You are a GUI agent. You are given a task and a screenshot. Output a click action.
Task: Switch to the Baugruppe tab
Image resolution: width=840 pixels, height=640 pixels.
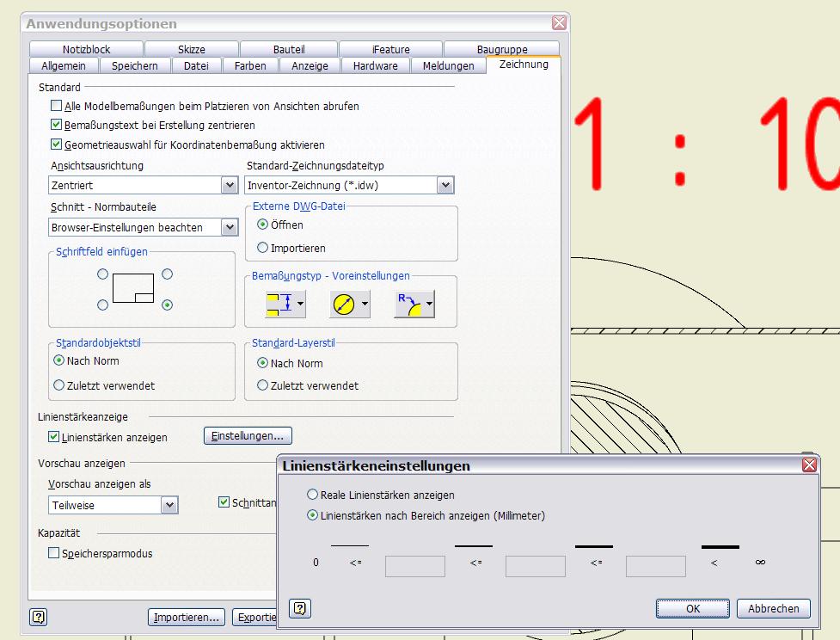click(x=502, y=49)
